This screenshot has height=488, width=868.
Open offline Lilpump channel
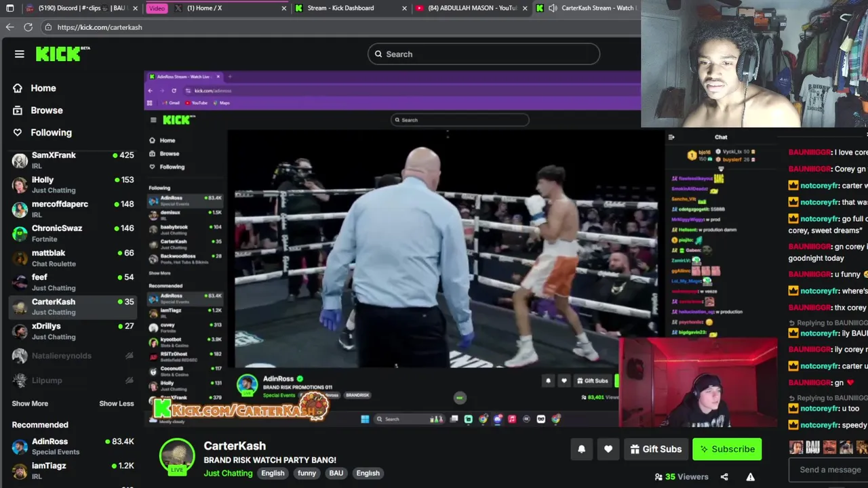coord(73,380)
